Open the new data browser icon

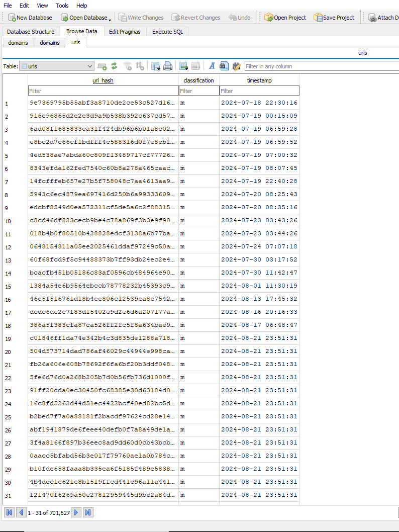coord(102,66)
